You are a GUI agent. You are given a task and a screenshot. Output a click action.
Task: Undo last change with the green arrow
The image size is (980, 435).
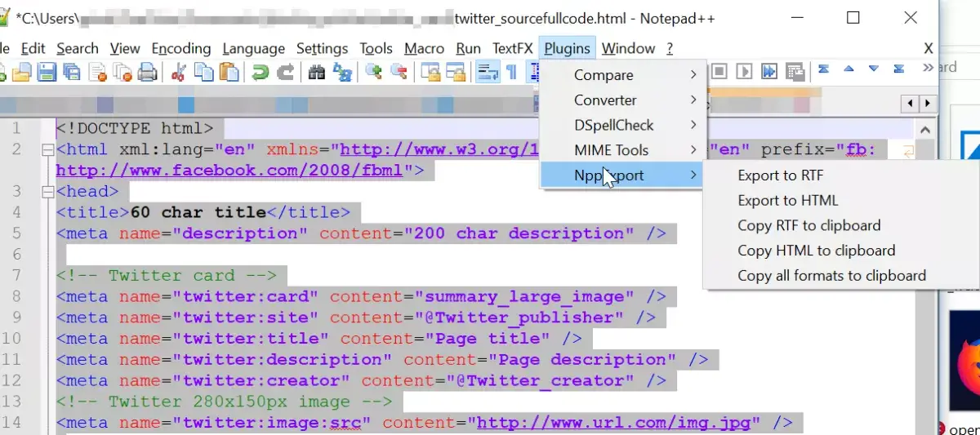pos(260,73)
